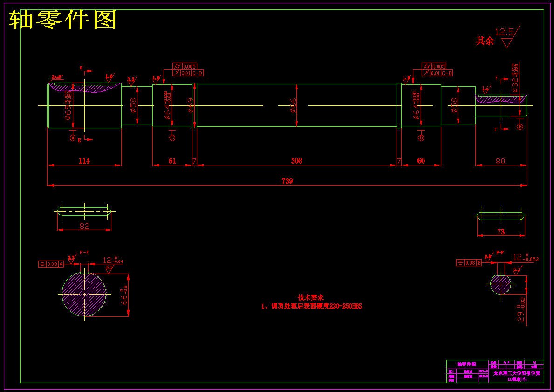Select the 2x45° chamfer label
Viewport: 554px width, 392px height.
(x=57, y=77)
